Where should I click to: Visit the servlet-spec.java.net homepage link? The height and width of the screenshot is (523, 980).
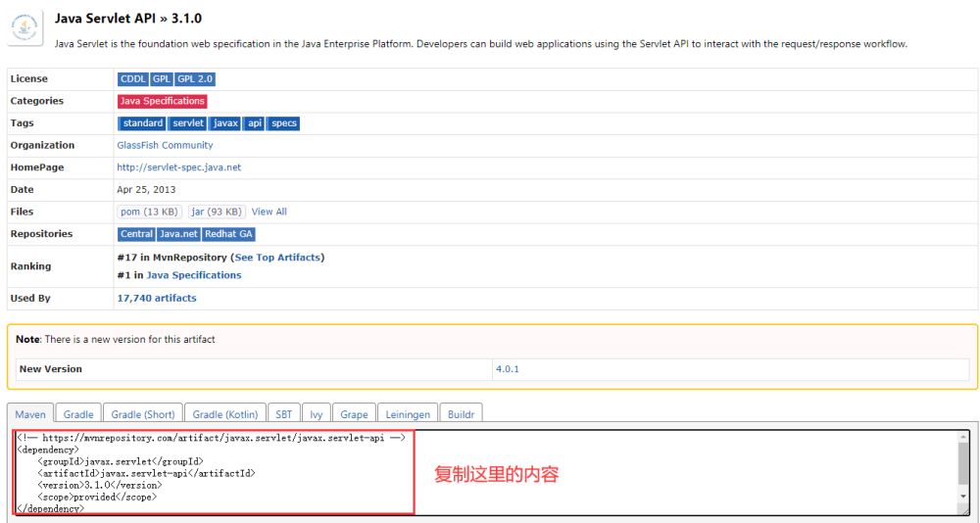tap(178, 167)
